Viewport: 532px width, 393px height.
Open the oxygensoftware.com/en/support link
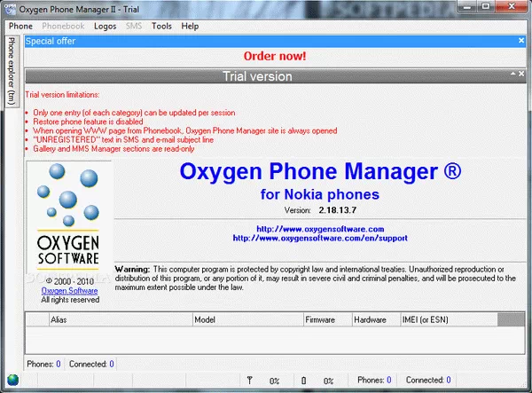click(320, 238)
